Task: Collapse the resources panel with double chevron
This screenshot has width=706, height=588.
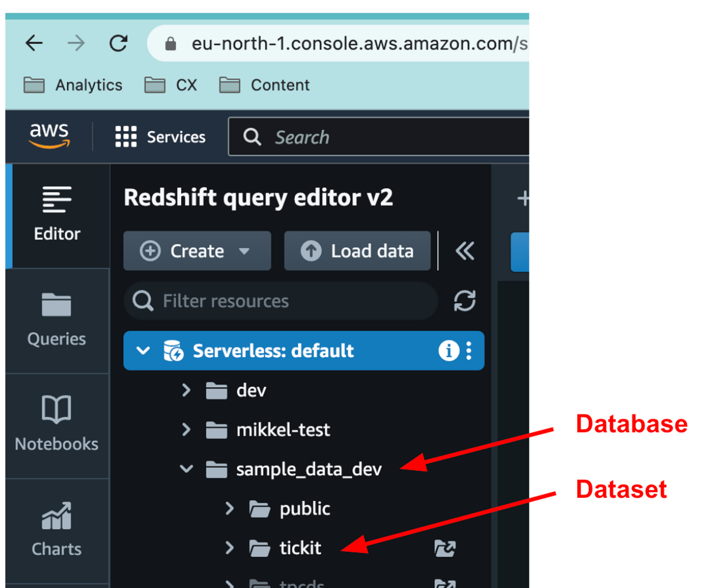Action: point(465,251)
